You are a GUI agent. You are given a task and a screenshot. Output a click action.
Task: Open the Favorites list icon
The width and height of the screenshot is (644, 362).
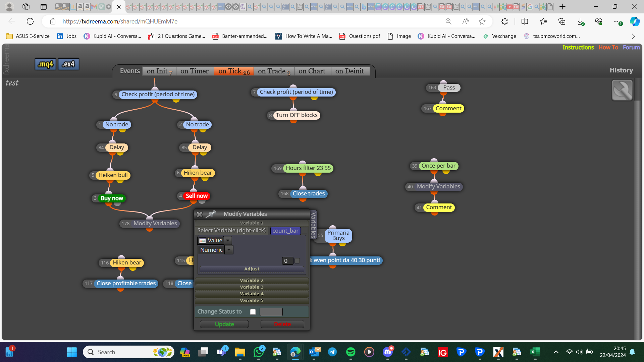543,21
